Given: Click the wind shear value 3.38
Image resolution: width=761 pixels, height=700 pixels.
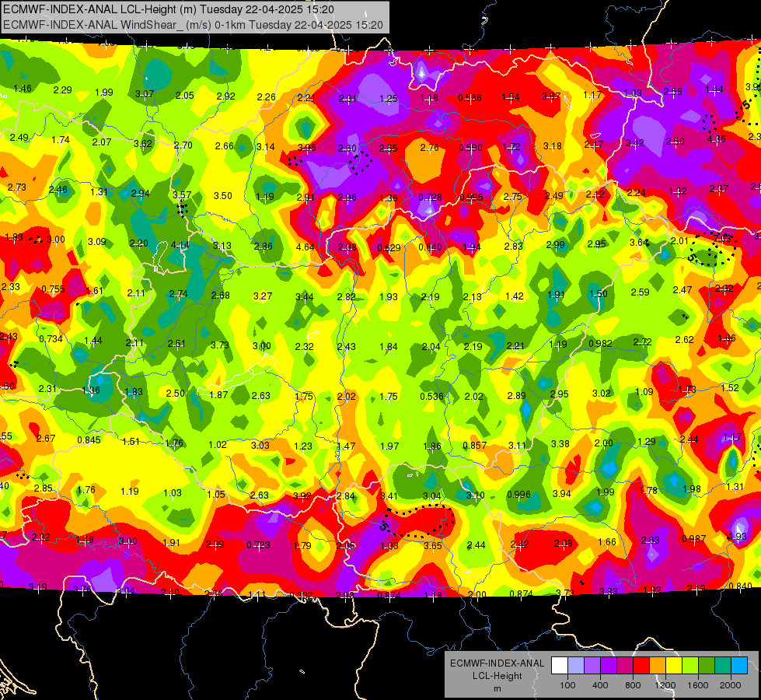Looking at the screenshot, I should click(560, 444).
